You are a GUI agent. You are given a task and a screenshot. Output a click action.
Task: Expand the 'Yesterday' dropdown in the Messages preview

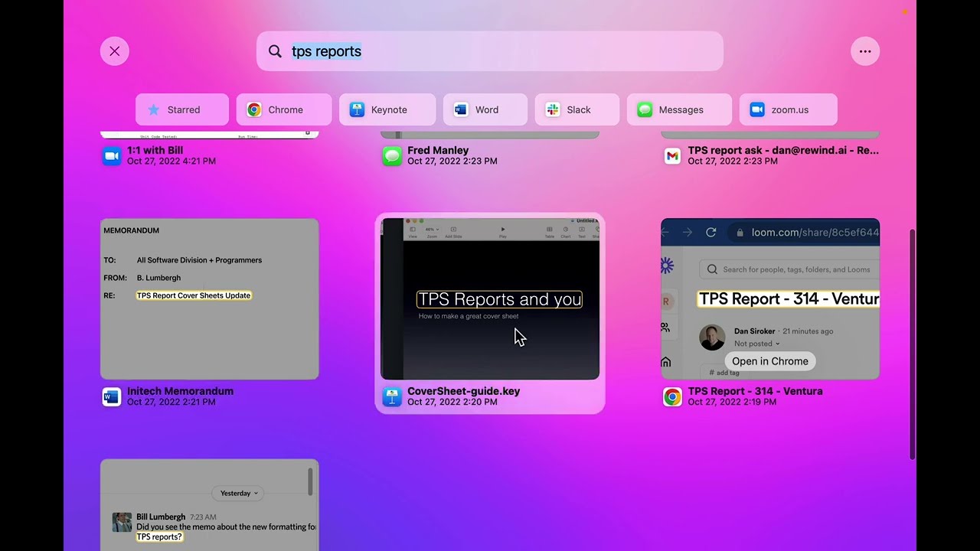237,493
